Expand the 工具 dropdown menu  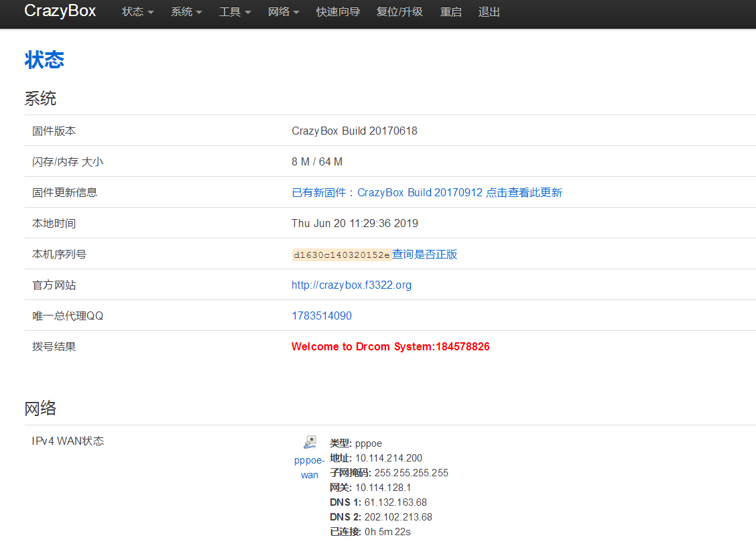235,12
